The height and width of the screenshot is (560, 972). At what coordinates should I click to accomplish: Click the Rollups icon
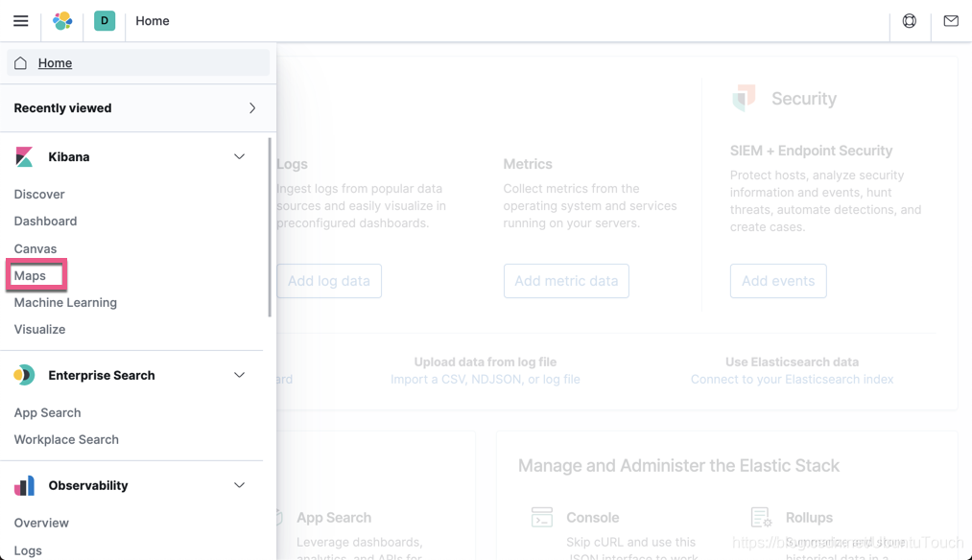pos(761,517)
